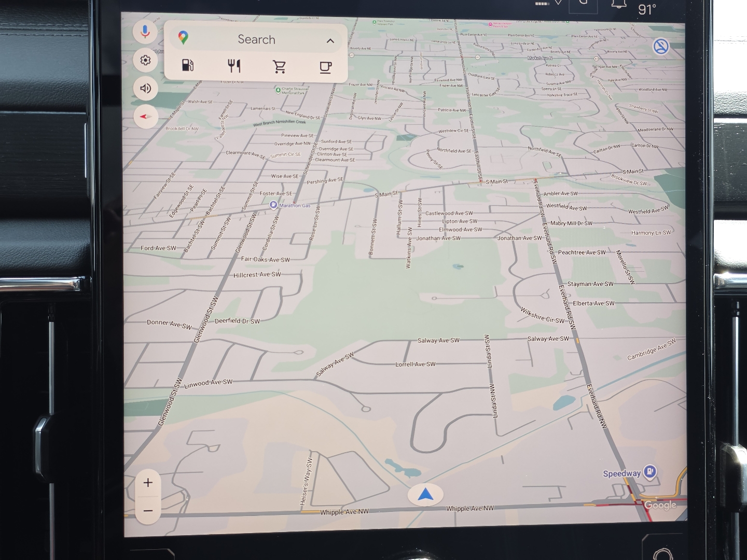The image size is (747, 560).
Task: Select the Marathon Gas map marker
Action: [273, 205]
